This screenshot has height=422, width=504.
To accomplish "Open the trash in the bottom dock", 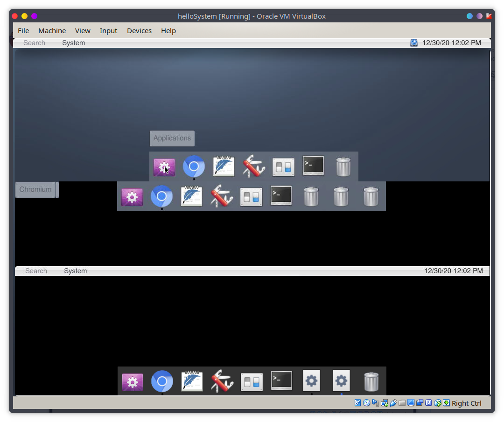I will point(371,382).
